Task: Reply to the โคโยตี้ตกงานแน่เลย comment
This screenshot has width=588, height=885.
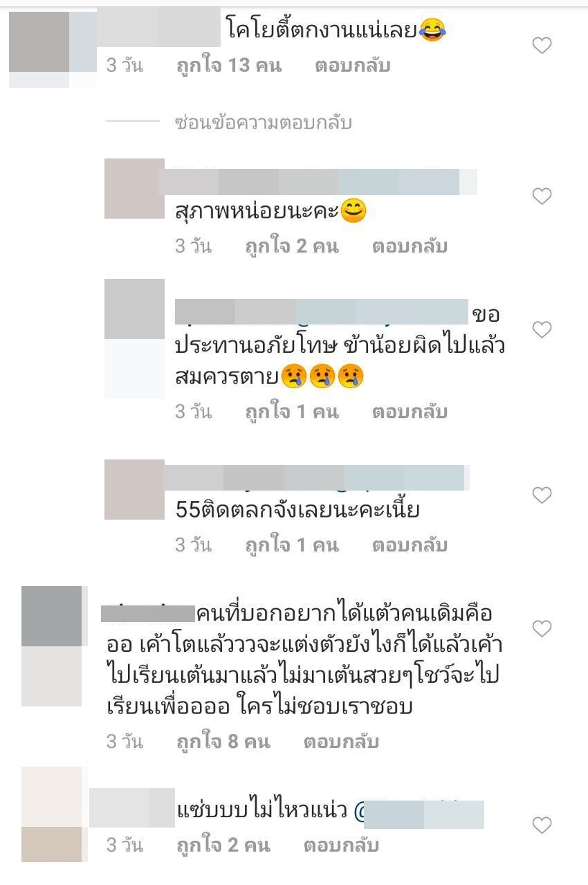Action: click(x=353, y=66)
